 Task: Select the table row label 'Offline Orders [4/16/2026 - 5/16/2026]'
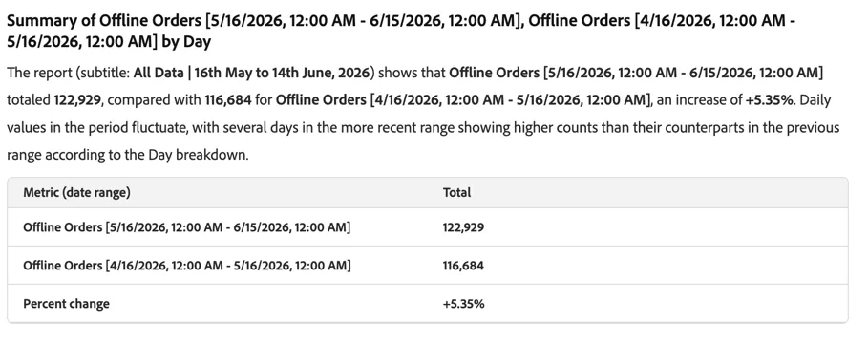click(186, 266)
